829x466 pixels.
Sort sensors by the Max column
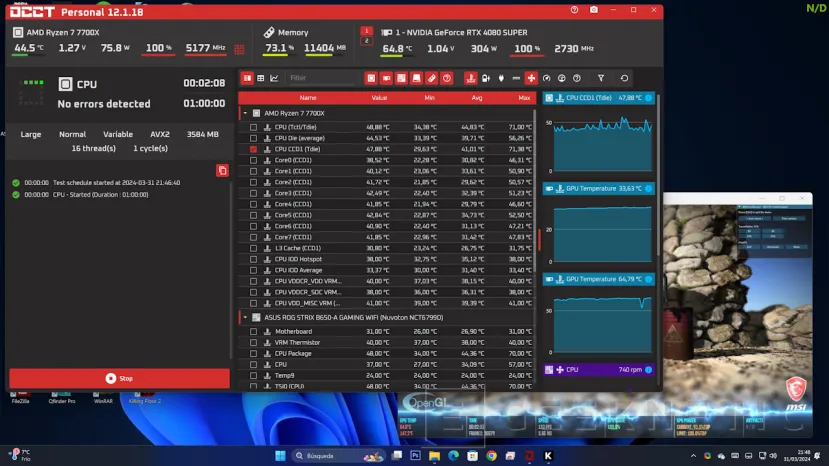[524, 98]
